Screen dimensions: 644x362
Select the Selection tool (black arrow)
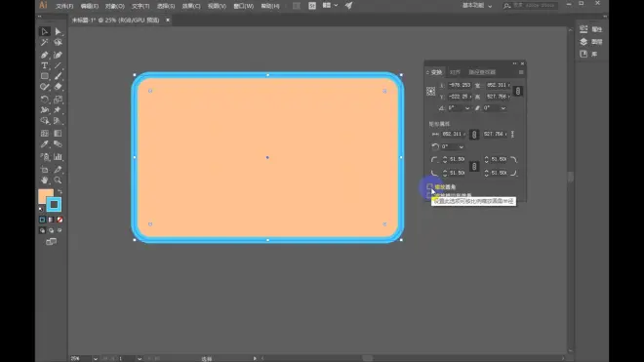[44, 31]
